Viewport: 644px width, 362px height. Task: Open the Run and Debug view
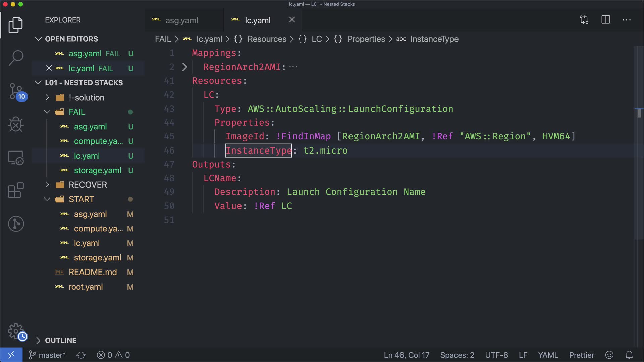[x=16, y=124]
